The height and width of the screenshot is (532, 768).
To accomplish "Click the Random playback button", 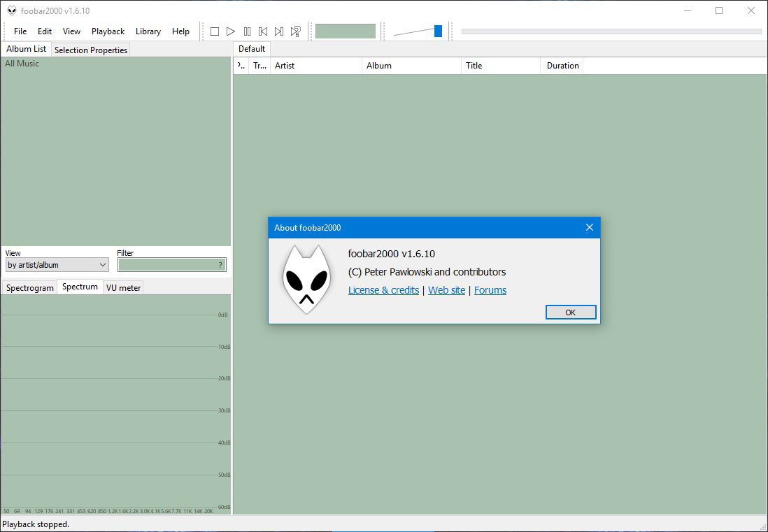I will [295, 31].
